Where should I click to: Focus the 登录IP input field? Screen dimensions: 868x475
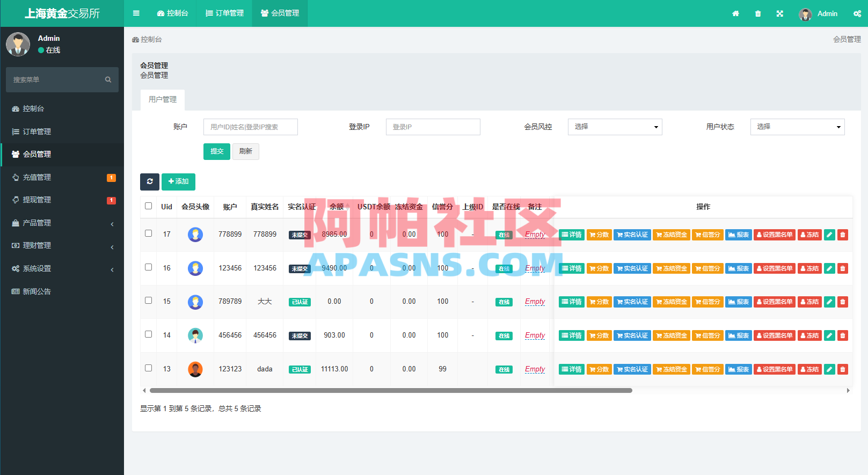[433, 127]
